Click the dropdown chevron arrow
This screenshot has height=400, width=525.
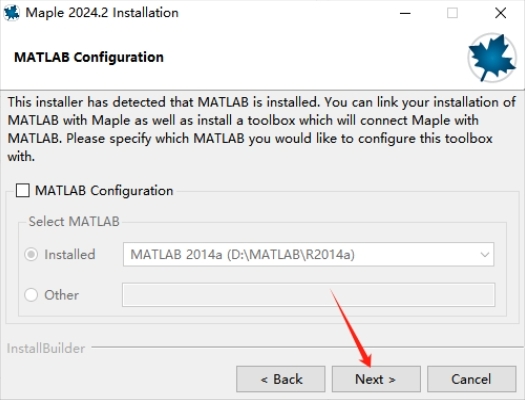(x=484, y=255)
